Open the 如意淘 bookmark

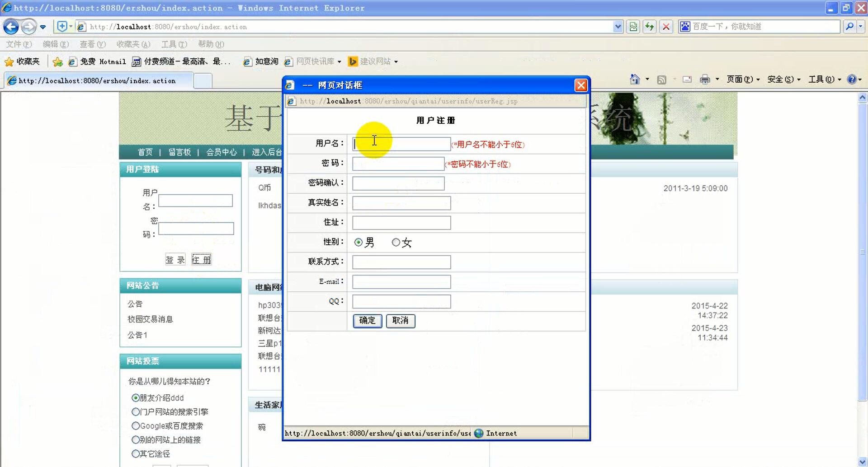tap(261, 61)
